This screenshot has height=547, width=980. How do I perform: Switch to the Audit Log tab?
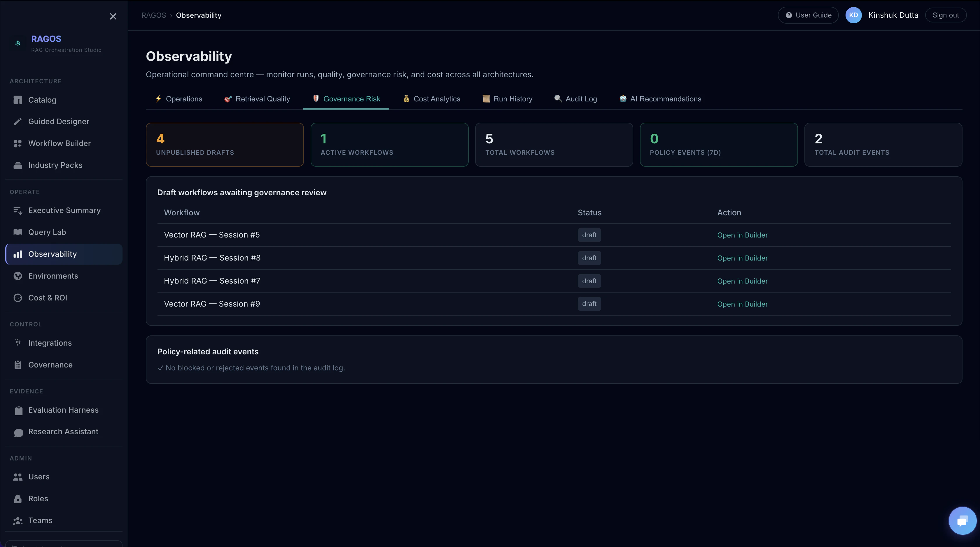click(575, 99)
